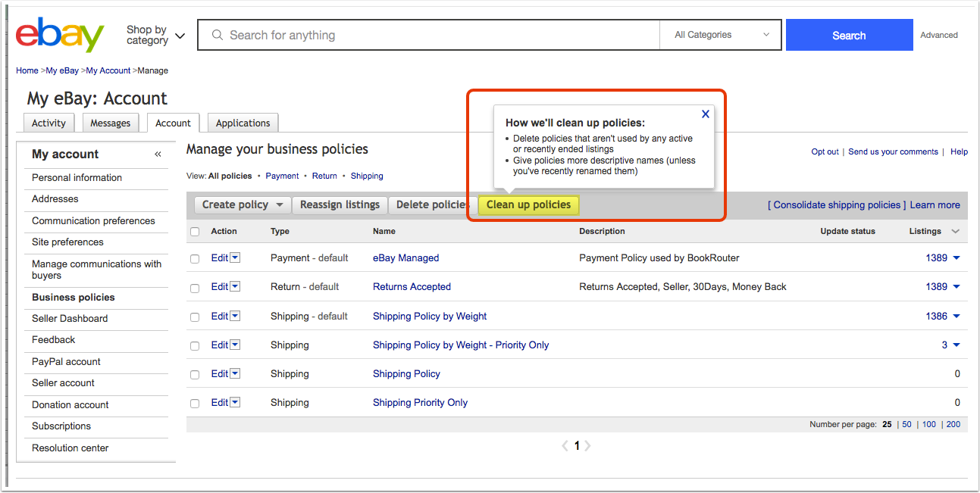Switch to the Account tab
The height and width of the screenshot is (493, 980).
click(x=173, y=123)
